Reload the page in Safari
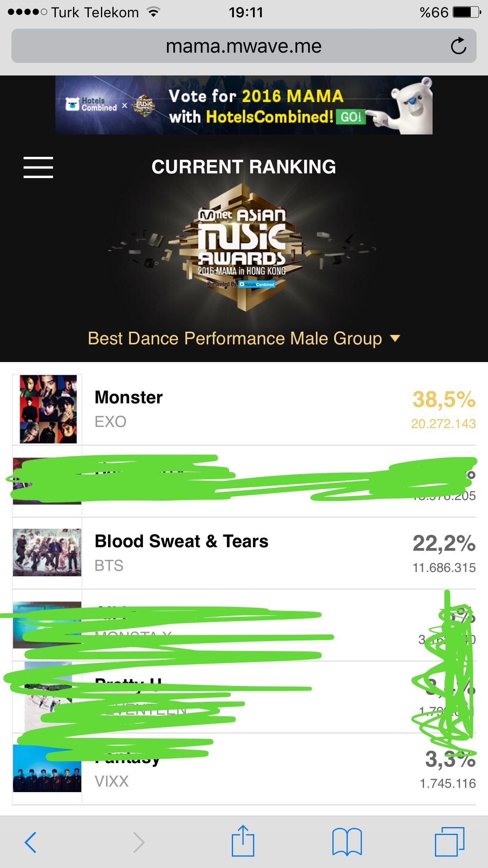 tap(458, 46)
